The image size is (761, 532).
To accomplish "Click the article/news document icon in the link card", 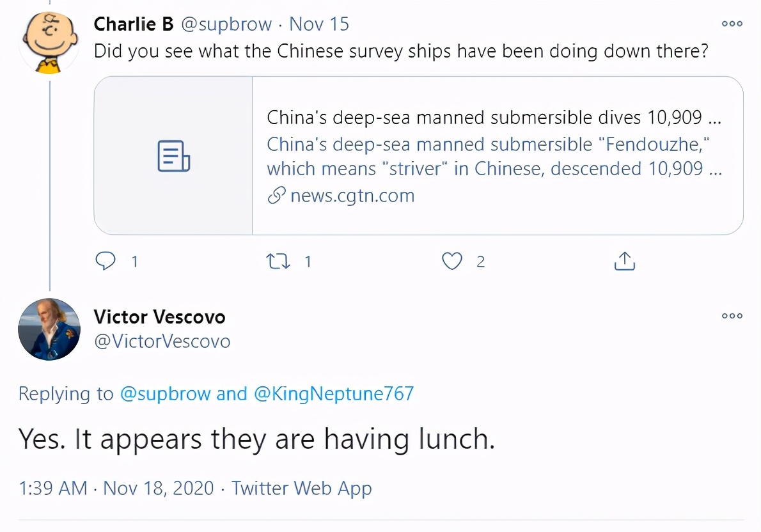I will pyautogui.click(x=173, y=155).
